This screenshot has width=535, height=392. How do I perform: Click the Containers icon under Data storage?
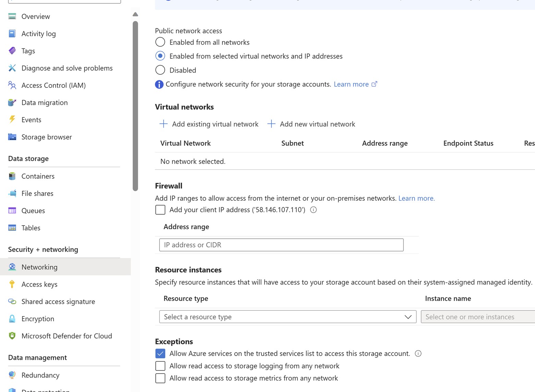coord(12,176)
